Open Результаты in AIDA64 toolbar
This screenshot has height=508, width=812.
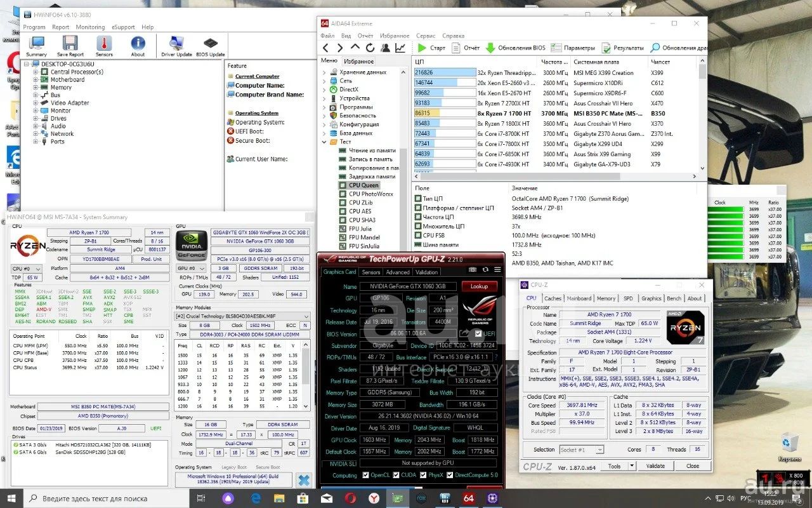[x=622, y=48]
